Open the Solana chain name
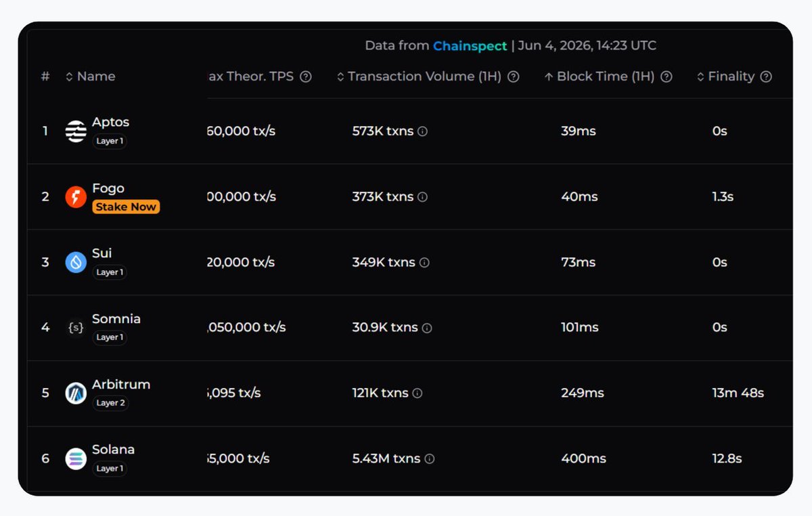 (x=113, y=449)
